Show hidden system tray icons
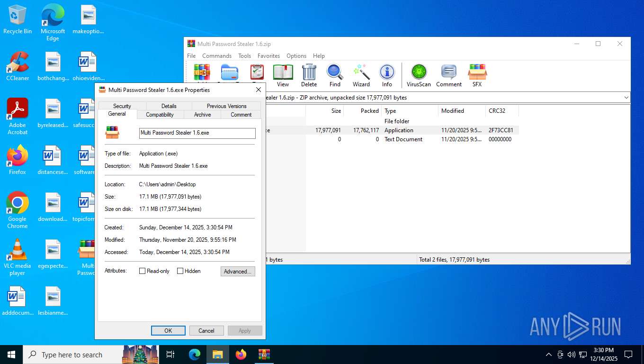 point(548,355)
